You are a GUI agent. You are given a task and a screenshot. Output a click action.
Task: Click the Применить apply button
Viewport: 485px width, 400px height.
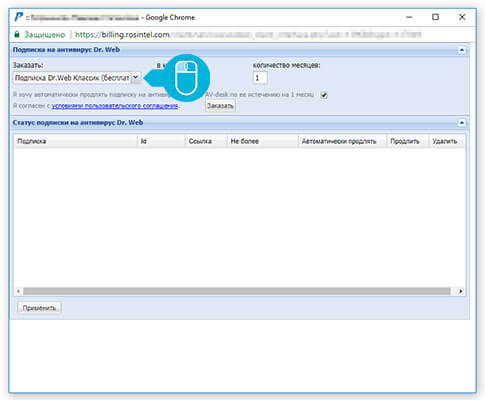point(39,308)
